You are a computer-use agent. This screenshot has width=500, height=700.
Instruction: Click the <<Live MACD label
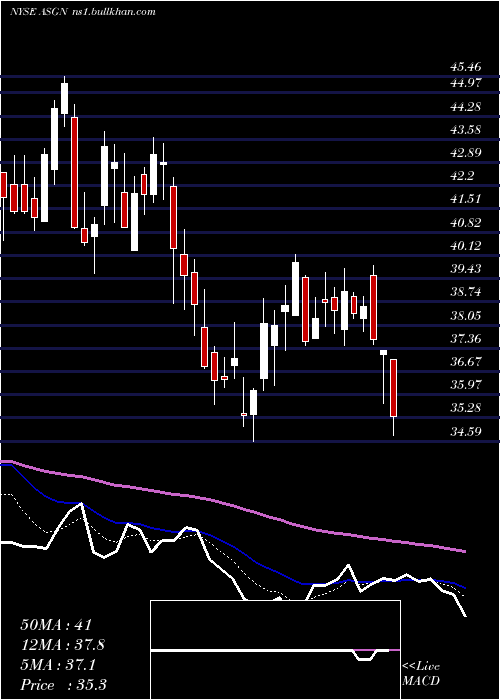(x=421, y=674)
